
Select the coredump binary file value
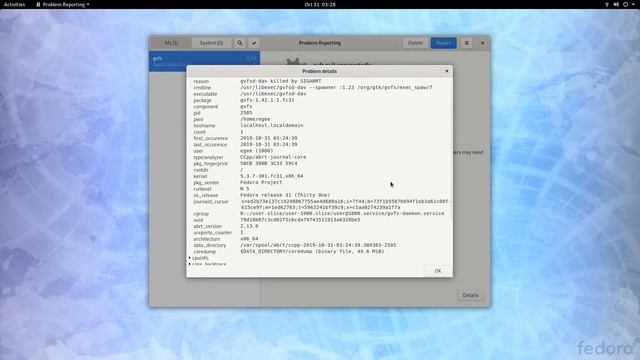click(x=312, y=251)
